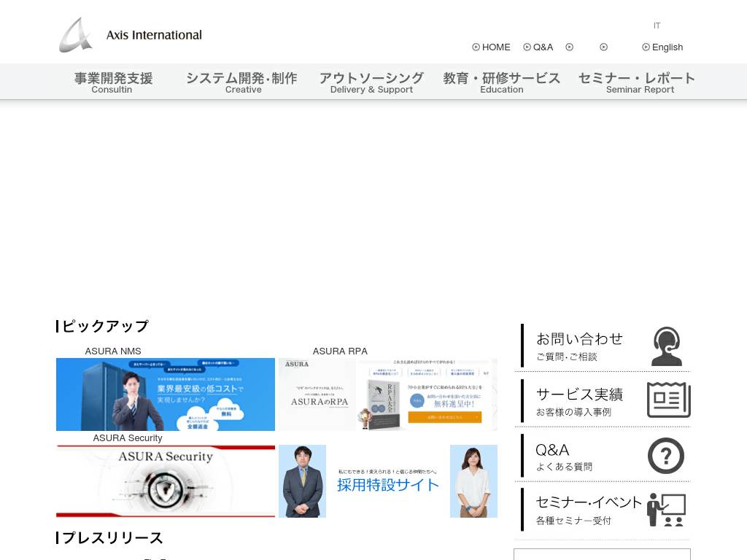Open the 教育・研修サービス Education menu
The height and width of the screenshot is (560, 747).
[x=502, y=82]
